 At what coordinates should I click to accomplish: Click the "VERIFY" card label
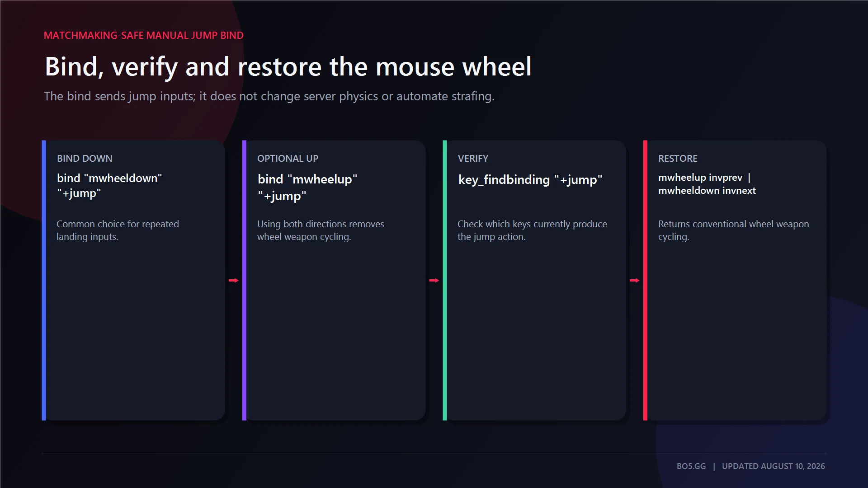[473, 159]
